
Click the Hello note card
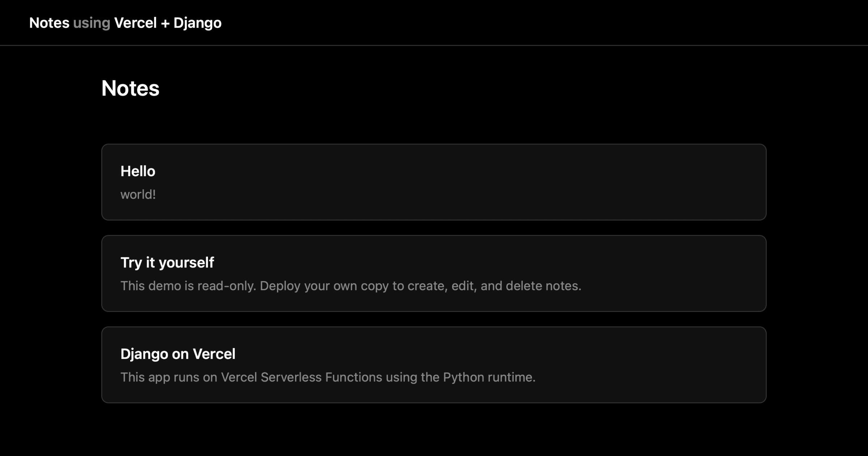[x=434, y=182]
